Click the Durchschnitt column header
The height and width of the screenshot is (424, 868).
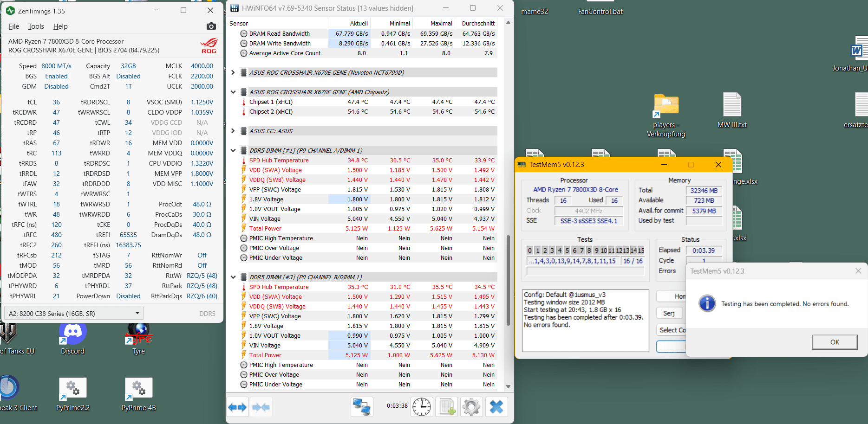coord(476,23)
